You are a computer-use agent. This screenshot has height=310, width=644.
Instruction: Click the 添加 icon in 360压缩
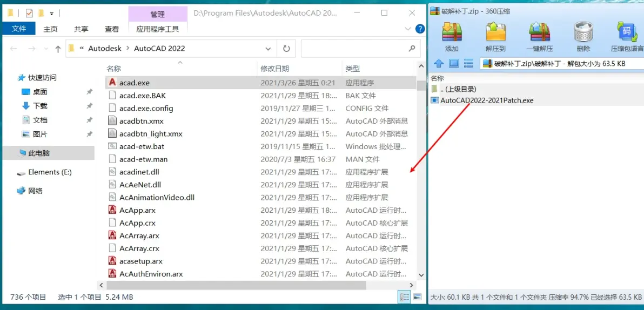(x=452, y=32)
